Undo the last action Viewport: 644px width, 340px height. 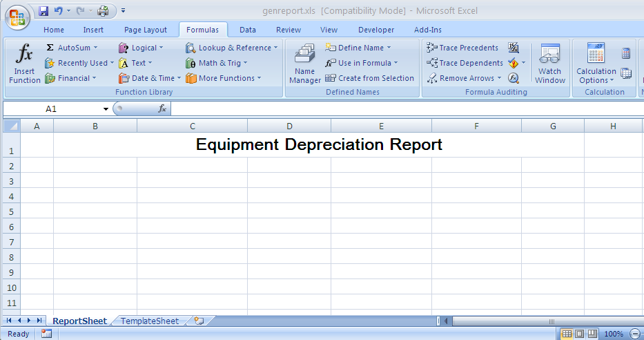point(58,11)
